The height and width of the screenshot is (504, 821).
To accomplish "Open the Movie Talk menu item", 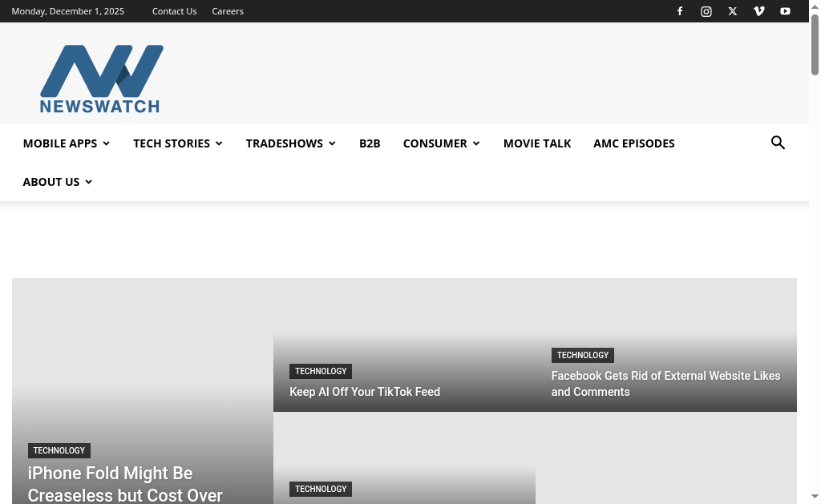I will point(537,143).
